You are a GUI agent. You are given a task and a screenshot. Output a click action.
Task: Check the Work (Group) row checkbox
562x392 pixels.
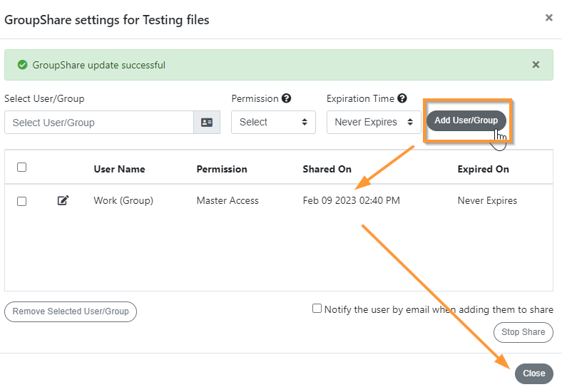tap(22, 202)
